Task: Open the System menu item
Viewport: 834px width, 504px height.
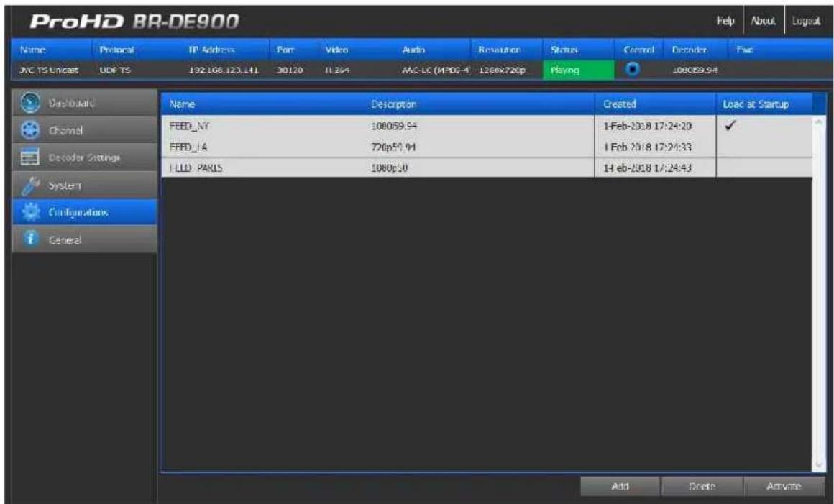Action: pos(85,185)
